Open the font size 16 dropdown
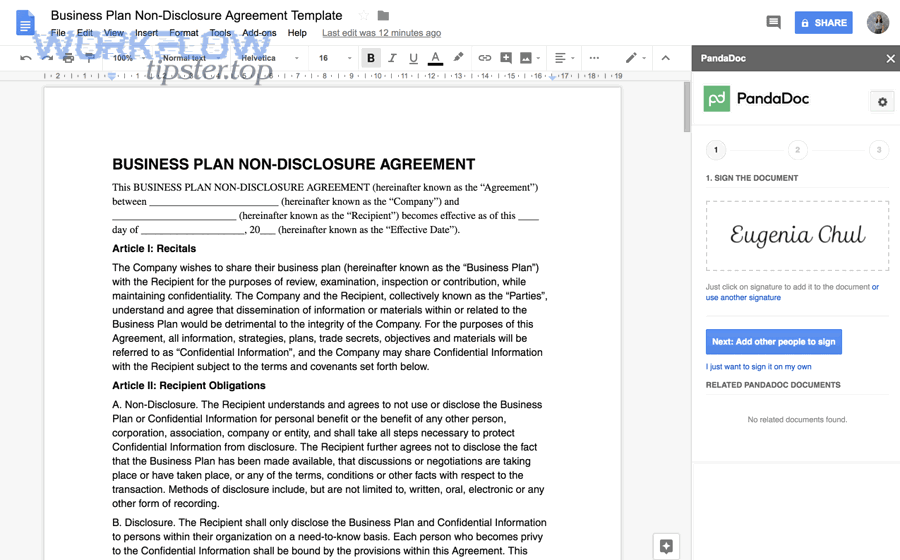This screenshot has width=900, height=560. pyautogui.click(x=335, y=58)
